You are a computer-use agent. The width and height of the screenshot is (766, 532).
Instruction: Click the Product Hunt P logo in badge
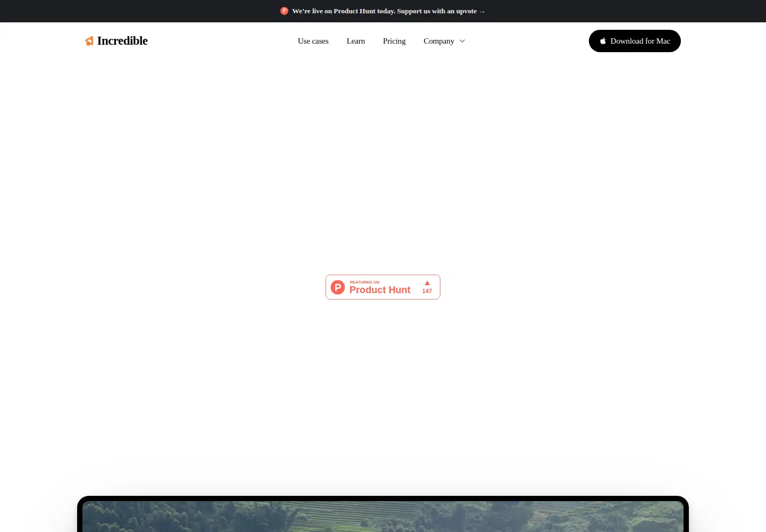coord(338,287)
